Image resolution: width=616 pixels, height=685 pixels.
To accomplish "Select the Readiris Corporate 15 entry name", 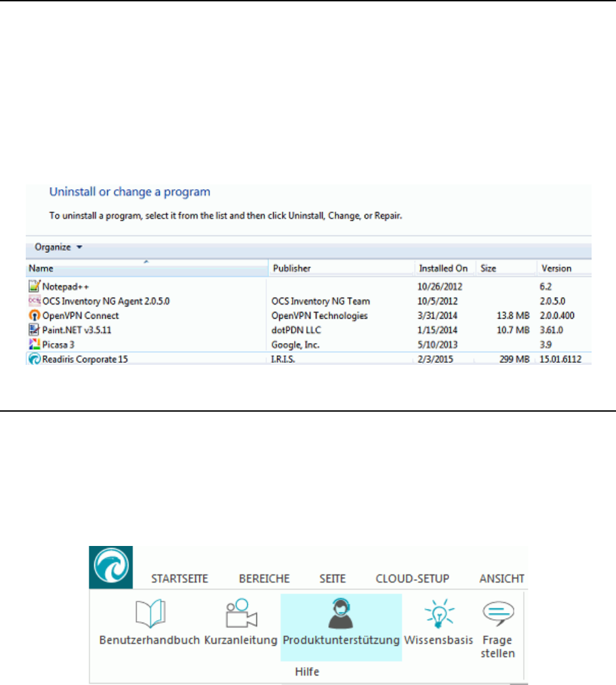I will pos(85,359).
